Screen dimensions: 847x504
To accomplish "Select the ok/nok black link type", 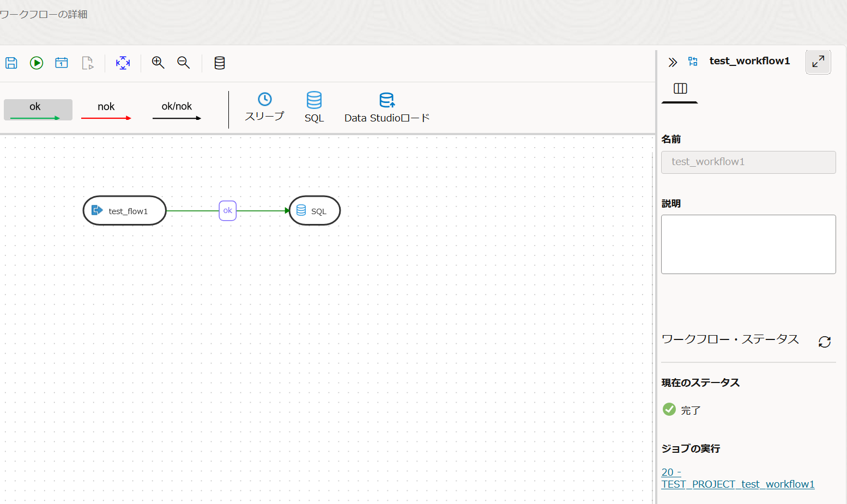I will pos(177,110).
